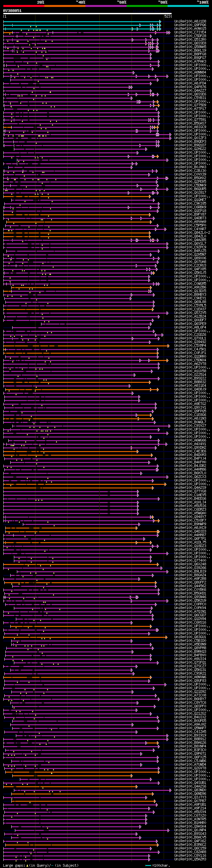Click the red ~20% identity legend segment

tap(24, 6)
